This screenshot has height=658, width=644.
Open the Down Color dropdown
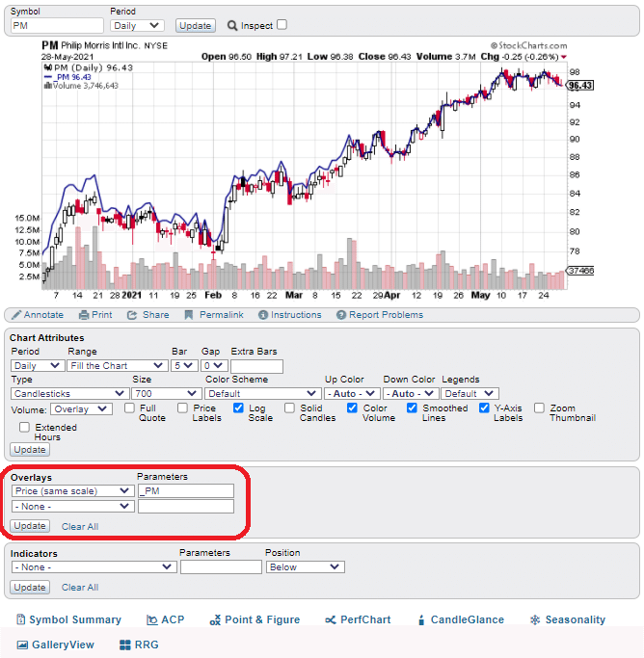point(411,394)
